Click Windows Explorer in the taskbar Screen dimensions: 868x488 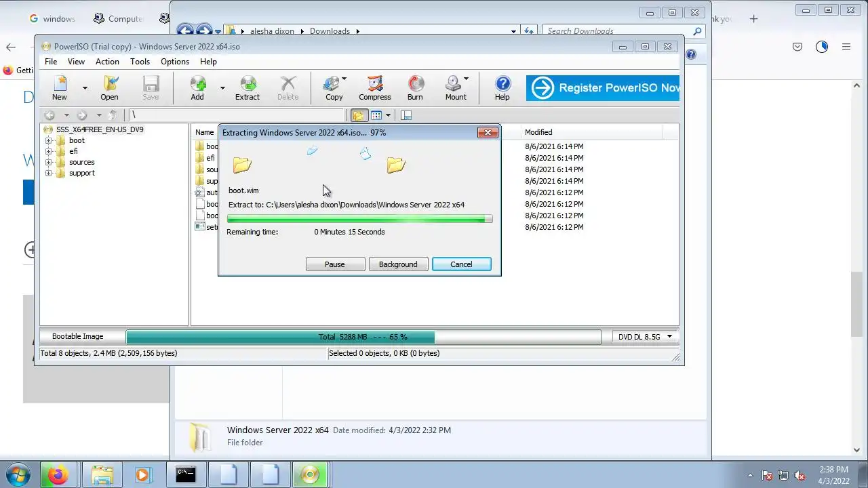[101, 475]
